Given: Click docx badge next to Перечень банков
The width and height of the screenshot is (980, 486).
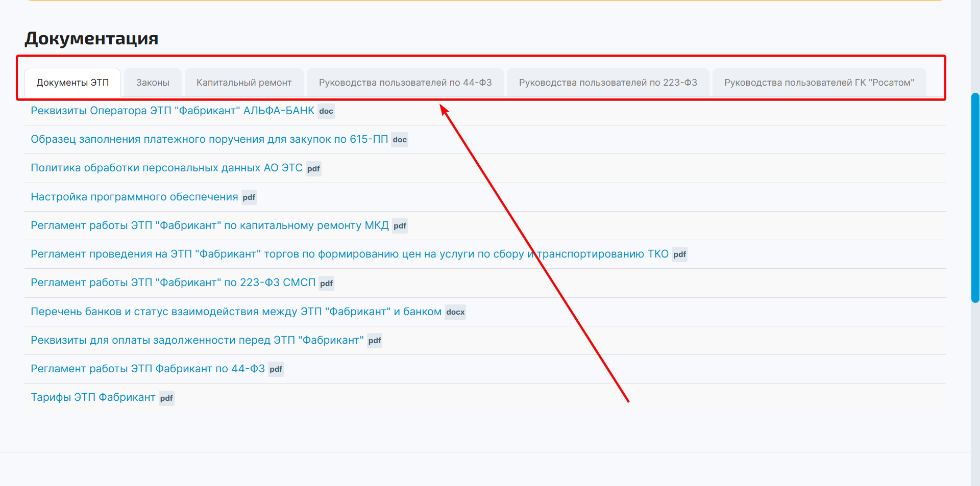Looking at the screenshot, I should 455,312.
